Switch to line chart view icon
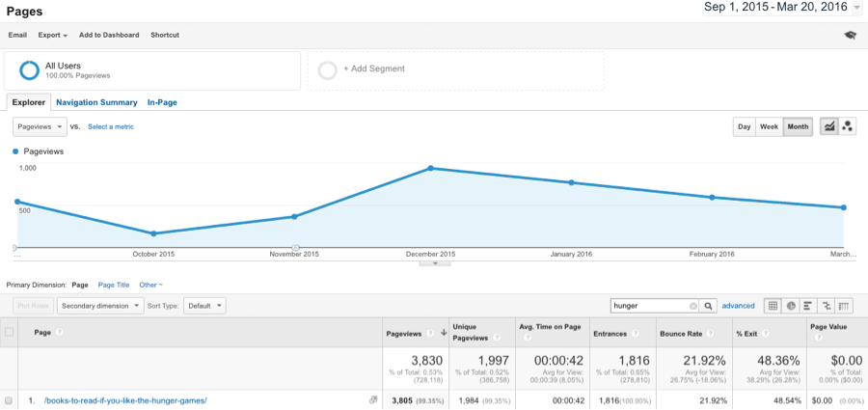 point(829,127)
